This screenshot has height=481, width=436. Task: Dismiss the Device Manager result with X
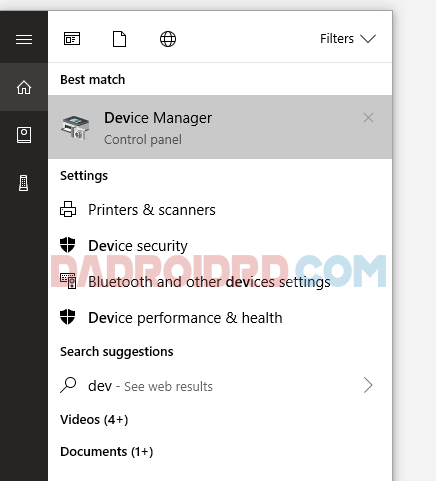pos(368,118)
